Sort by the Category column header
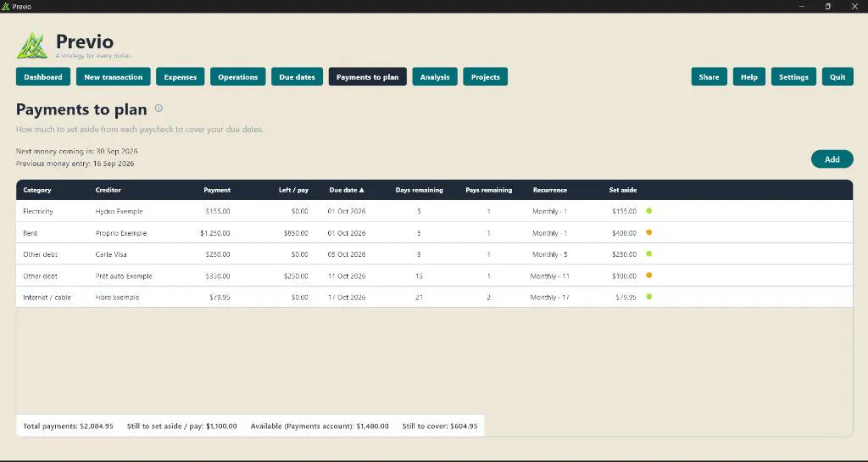Viewport: 868px width, 462px height. point(37,190)
